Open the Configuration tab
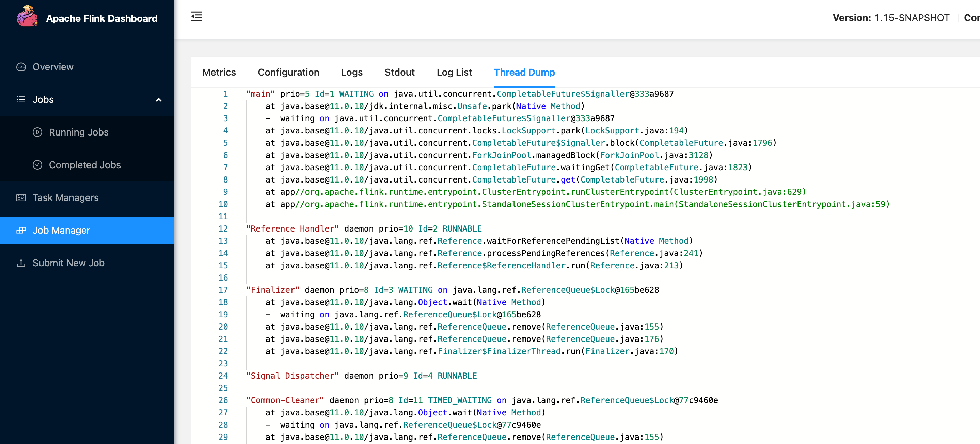Viewport: 980px width, 444px height. coord(288,72)
